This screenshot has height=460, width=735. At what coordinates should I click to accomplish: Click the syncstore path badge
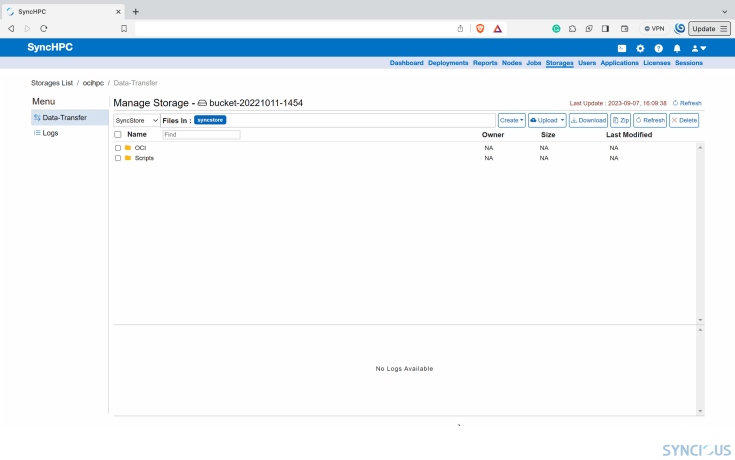210,120
